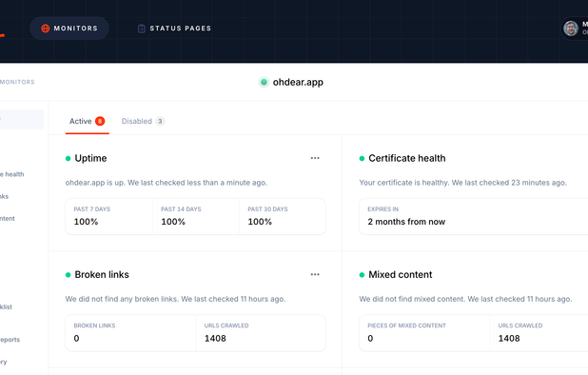
Task: Go back via Monitors breadcrumb link
Action: coord(17,82)
